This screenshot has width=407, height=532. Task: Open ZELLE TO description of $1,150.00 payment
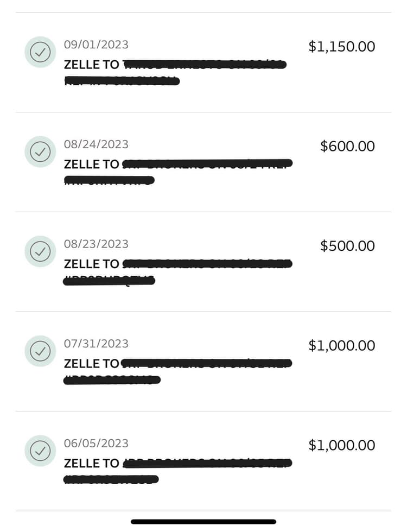pyautogui.click(x=92, y=65)
